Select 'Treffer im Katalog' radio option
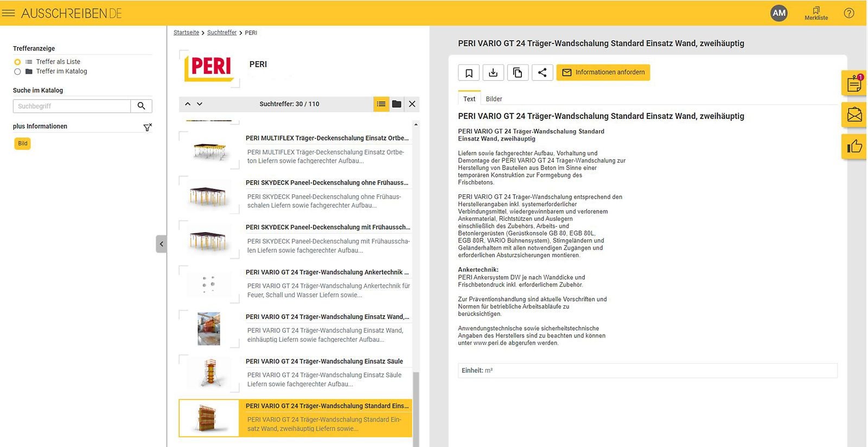 coord(17,72)
